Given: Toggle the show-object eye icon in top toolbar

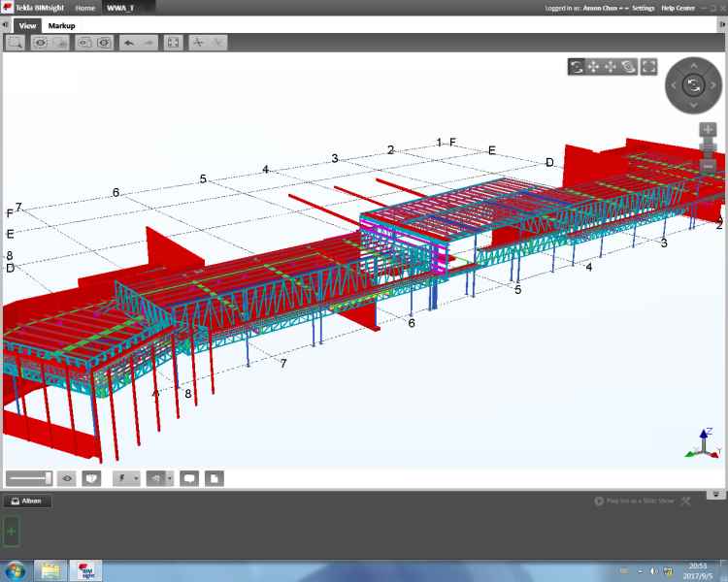Looking at the screenshot, I should tap(41, 43).
